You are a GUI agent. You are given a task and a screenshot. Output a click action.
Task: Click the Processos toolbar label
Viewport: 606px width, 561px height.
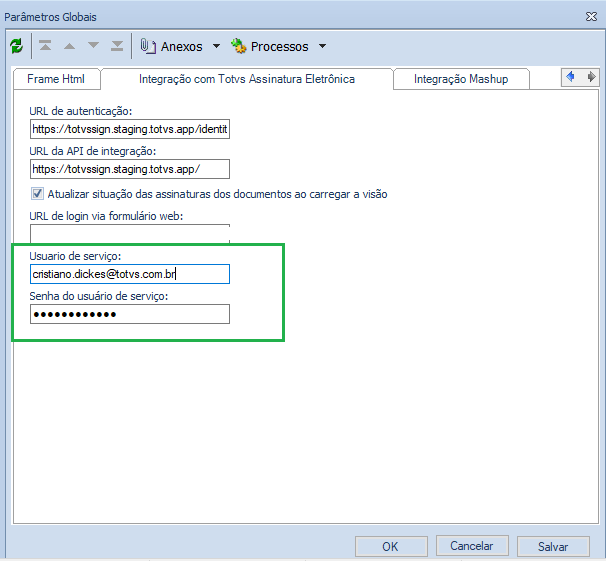coord(279,47)
